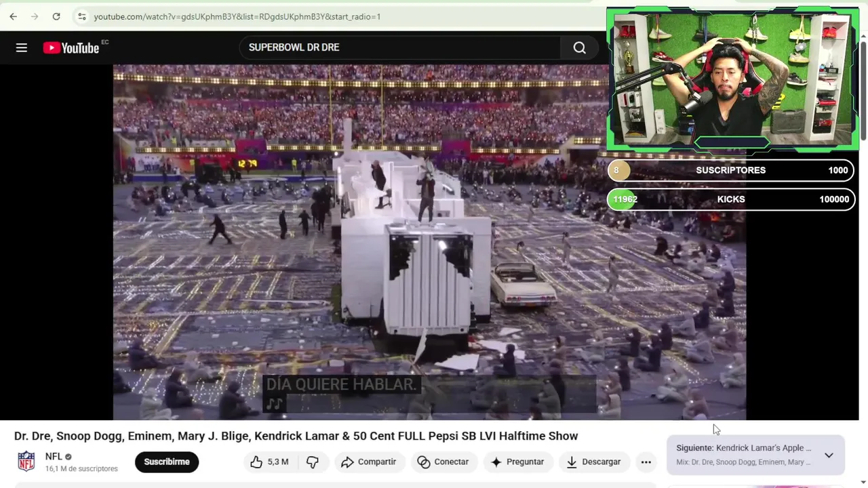The width and height of the screenshot is (868, 488).
Task: Click the video title text
Action: (296, 436)
